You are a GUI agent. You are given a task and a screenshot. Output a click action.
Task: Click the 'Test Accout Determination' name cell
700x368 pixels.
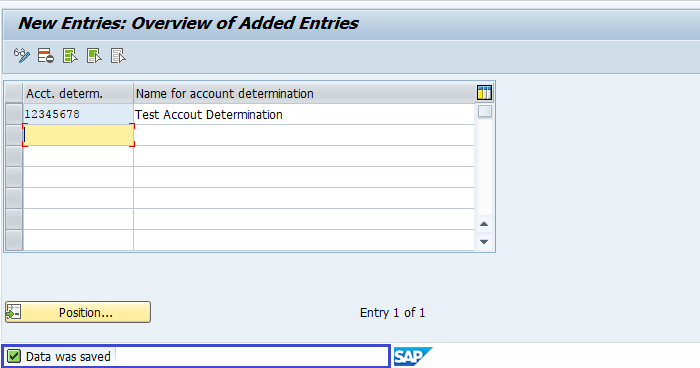304,114
